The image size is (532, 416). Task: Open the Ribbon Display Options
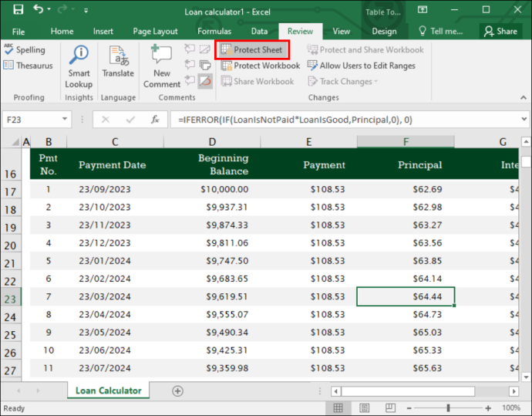[x=423, y=9]
